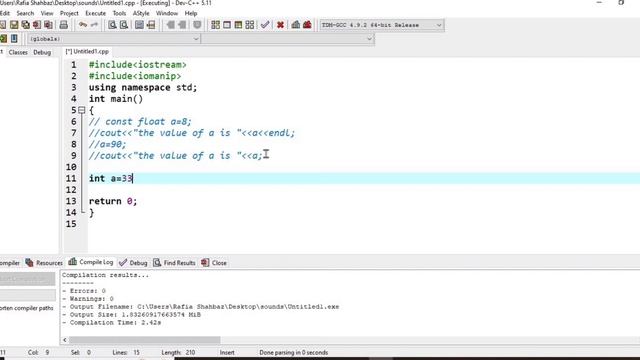Click the Rebuild All toolbar icon
The height and width of the screenshot is (360, 640).
250,25
